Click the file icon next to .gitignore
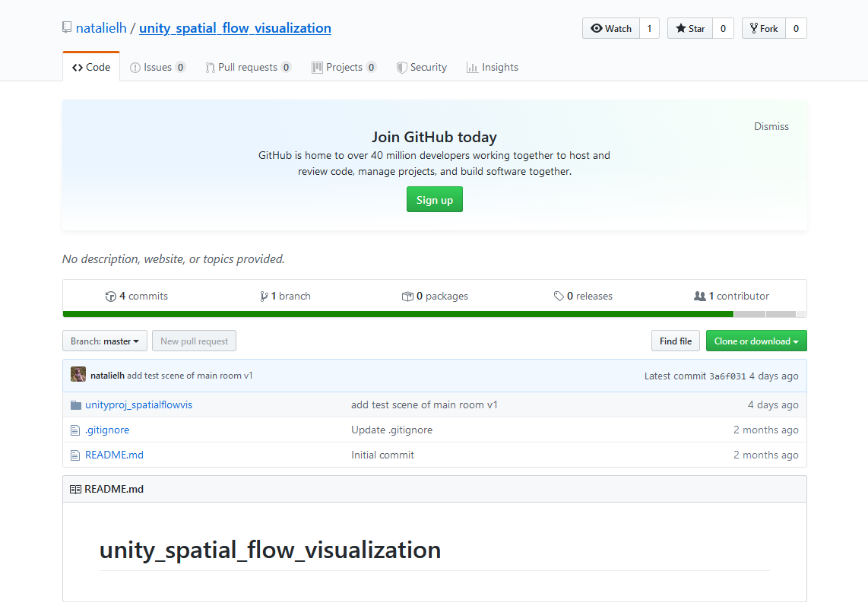The width and height of the screenshot is (868, 609). point(75,430)
